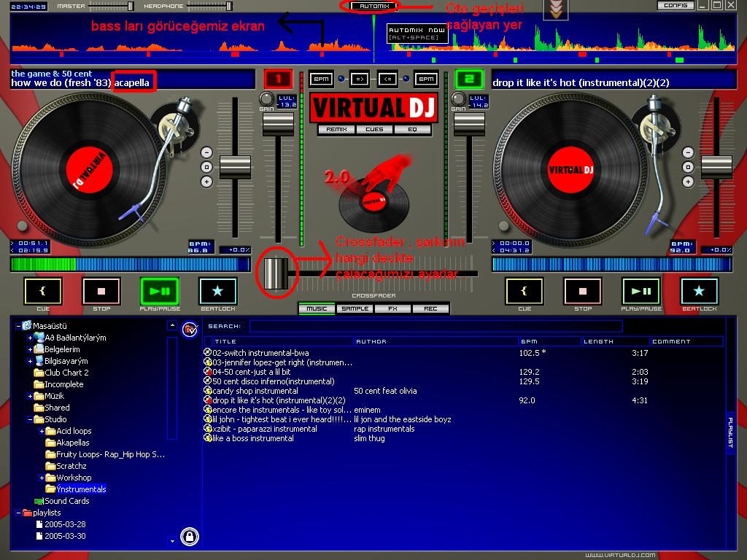Image resolution: width=747 pixels, height=560 pixels.
Task: Open playlist 2005-03-28
Action: (x=61, y=524)
